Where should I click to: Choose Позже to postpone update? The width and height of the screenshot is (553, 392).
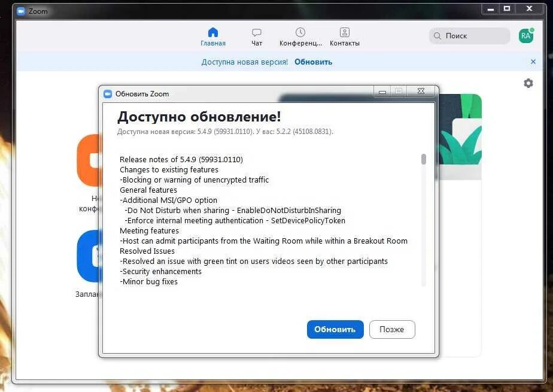(392, 329)
